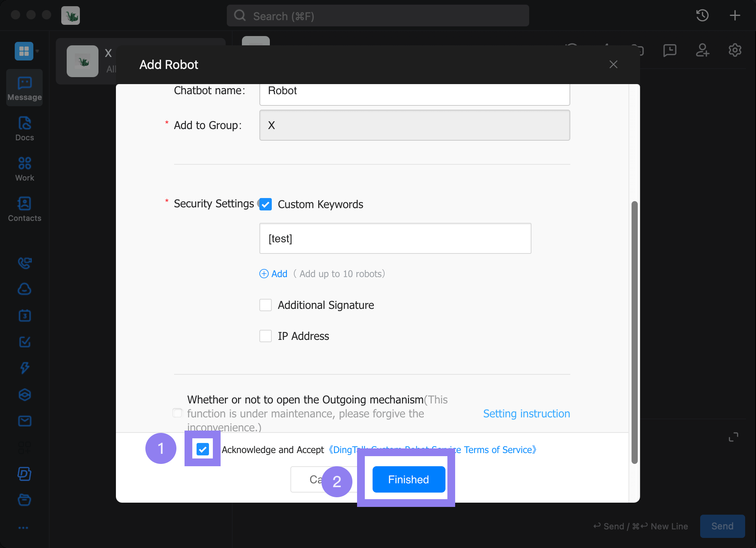Enable Custom Keywords checkbox
This screenshot has width=756, height=548.
coord(266,204)
